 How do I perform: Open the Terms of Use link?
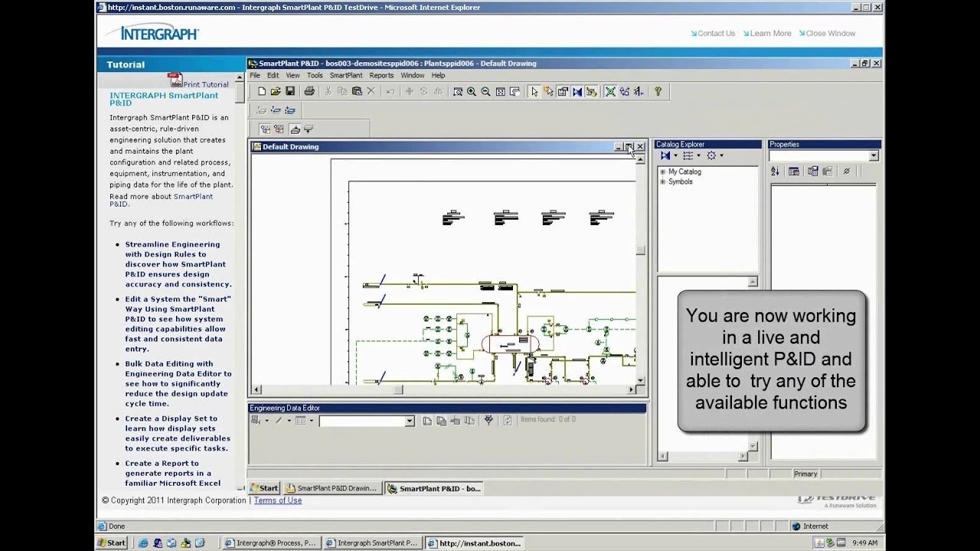click(278, 500)
